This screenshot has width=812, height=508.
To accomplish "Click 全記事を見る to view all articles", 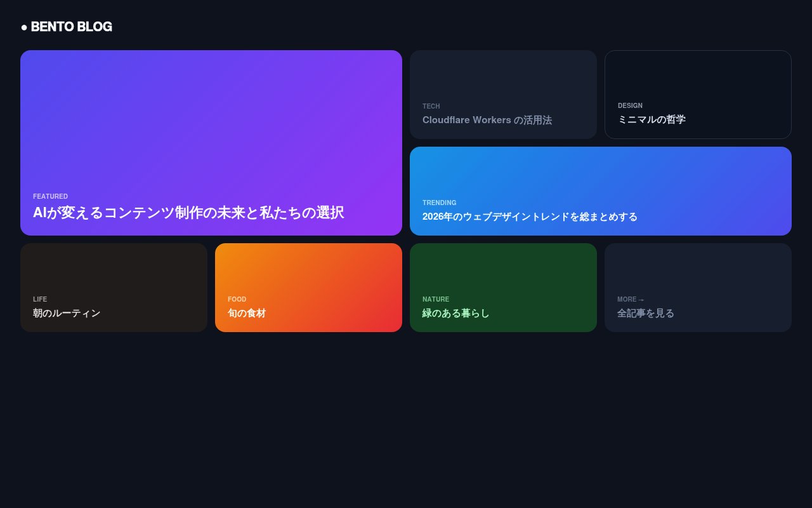I will 698,288.
